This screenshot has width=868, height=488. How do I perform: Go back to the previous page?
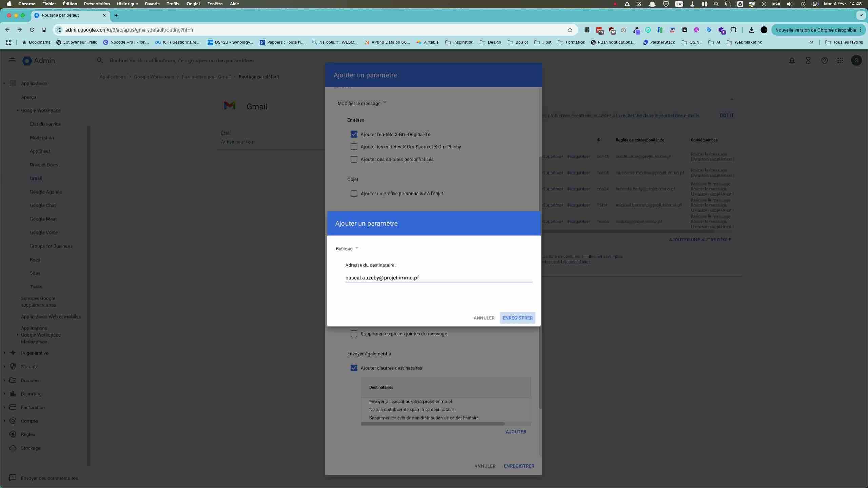click(x=7, y=30)
